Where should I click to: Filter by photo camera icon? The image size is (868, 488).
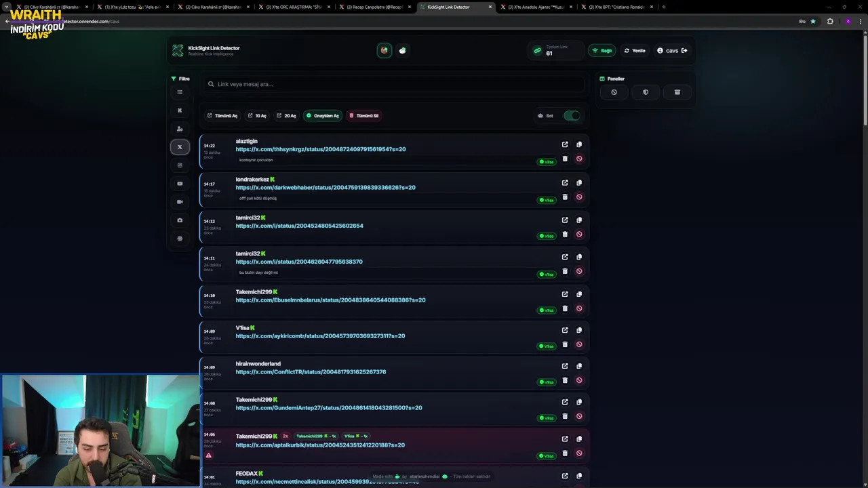click(180, 220)
